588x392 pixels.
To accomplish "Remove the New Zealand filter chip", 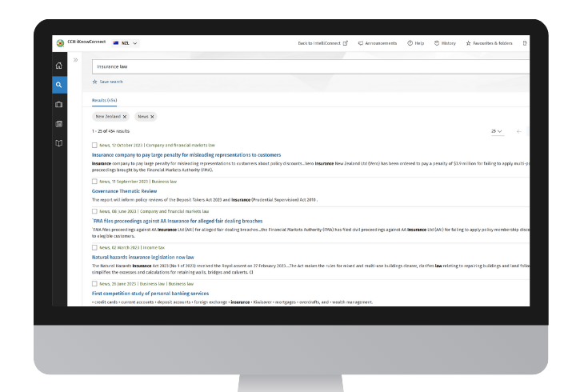I will point(125,117).
